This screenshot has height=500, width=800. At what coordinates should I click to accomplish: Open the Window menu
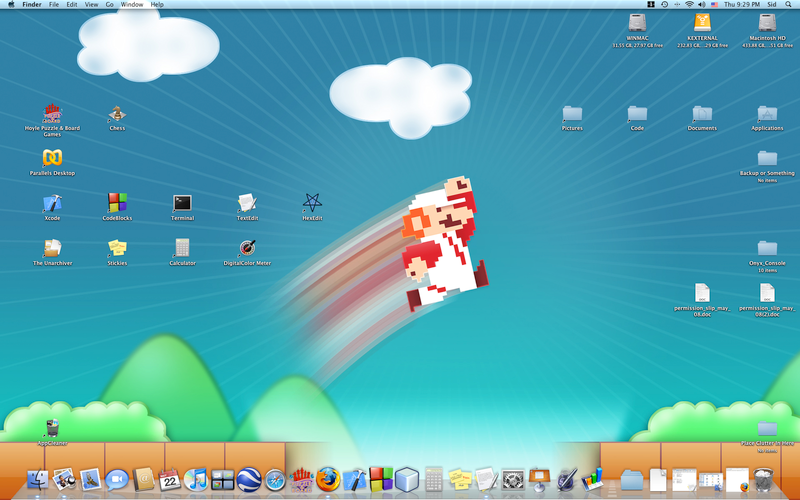(131, 4)
